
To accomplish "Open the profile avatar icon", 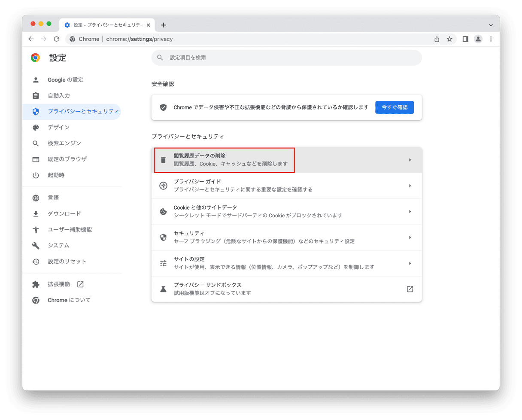I will (x=478, y=39).
